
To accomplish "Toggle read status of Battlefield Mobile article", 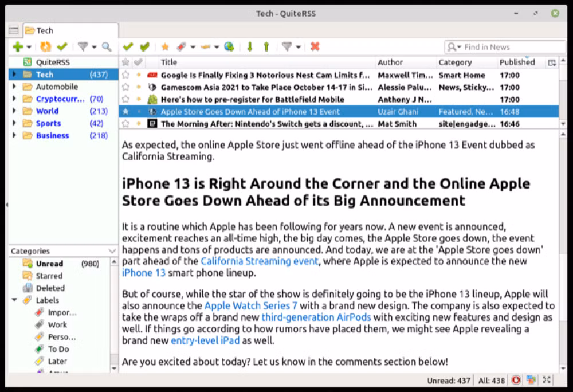I will tap(139, 99).
